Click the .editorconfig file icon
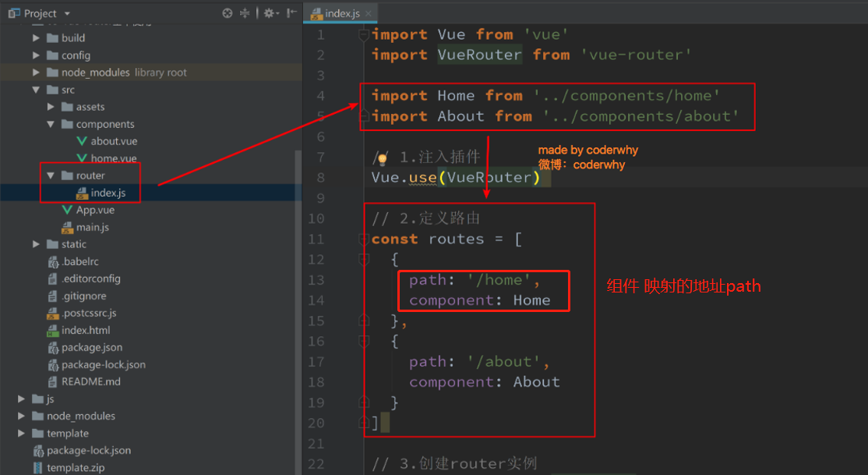Viewport: 868px width, 475px height. click(x=52, y=278)
